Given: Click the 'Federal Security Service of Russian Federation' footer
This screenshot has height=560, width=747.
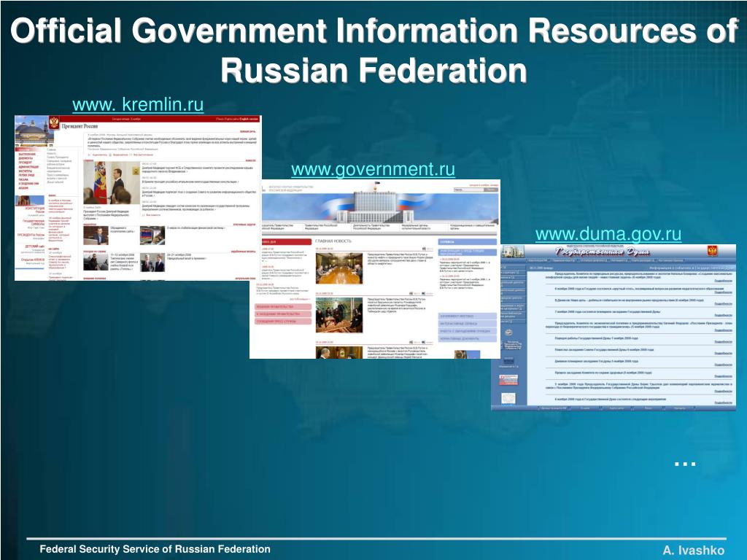Looking at the screenshot, I should [155, 549].
